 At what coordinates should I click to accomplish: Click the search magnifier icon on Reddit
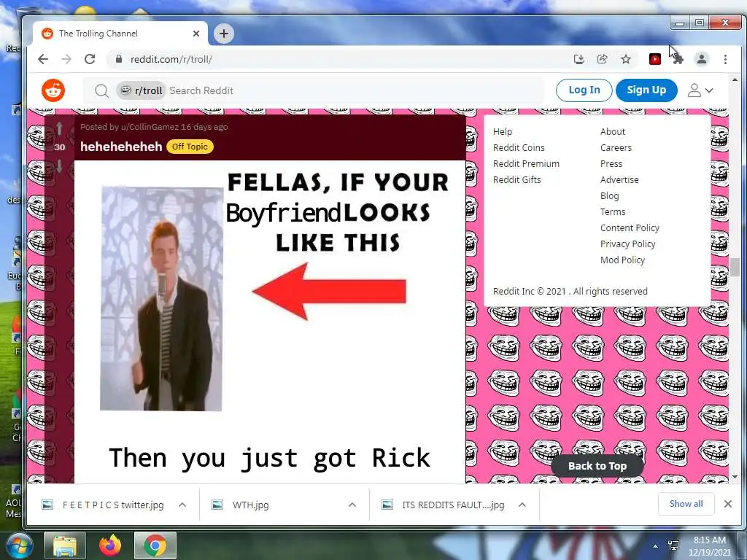click(101, 90)
